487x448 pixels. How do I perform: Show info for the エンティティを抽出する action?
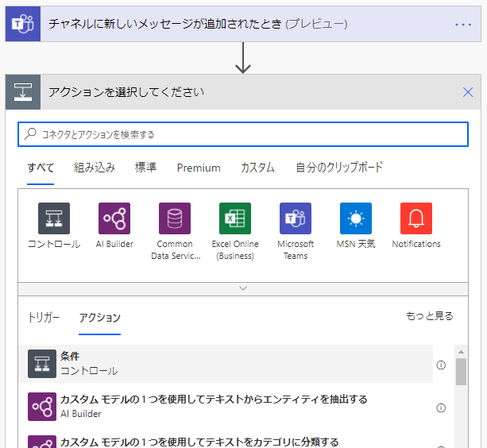click(441, 407)
